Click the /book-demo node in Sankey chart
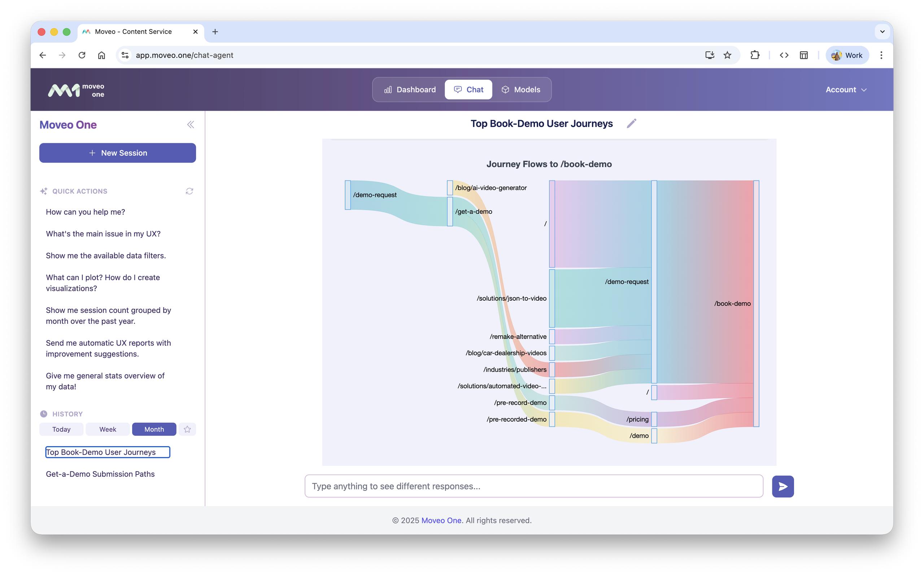Viewport: 924px width, 575px height. pos(756,304)
